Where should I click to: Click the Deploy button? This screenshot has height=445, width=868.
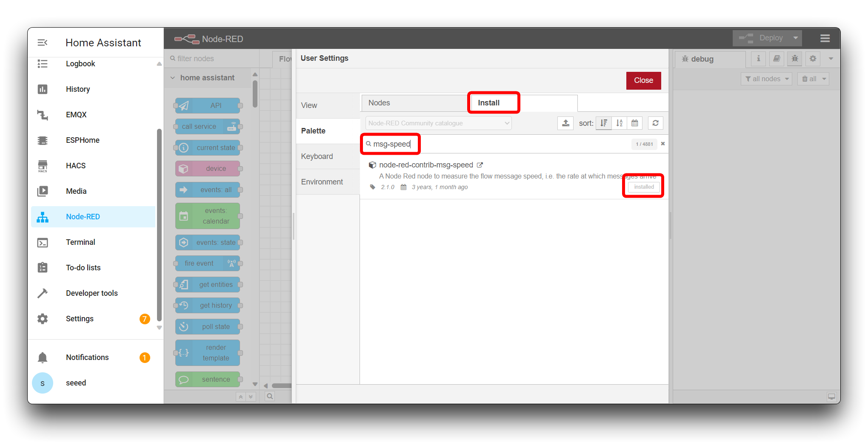click(x=762, y=38)
